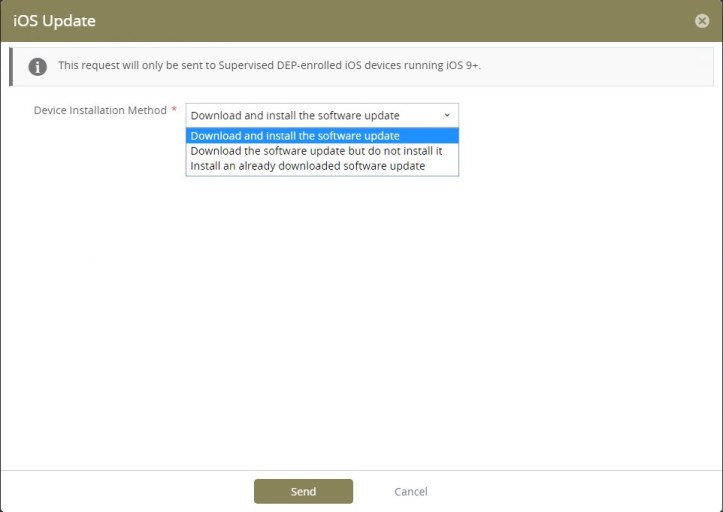723x512 pixels.
Task: Click the footer area left of Send
Action: 130,491
